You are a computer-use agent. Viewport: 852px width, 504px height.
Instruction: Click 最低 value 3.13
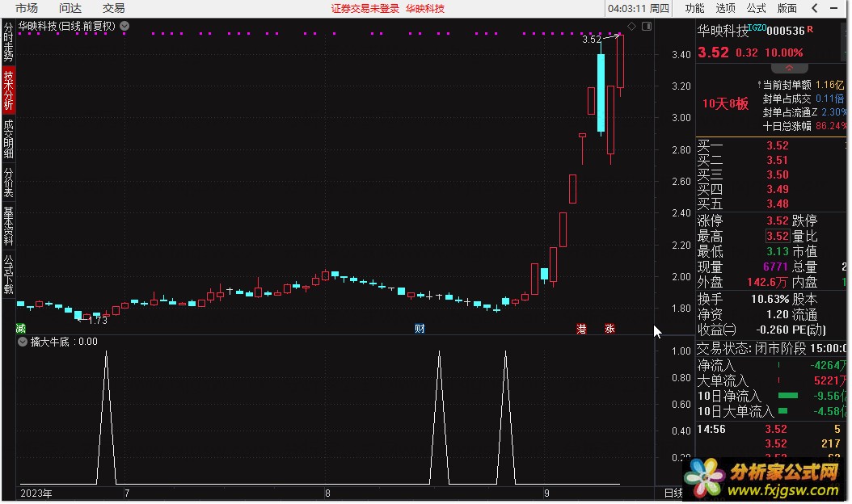pos(777,251)
